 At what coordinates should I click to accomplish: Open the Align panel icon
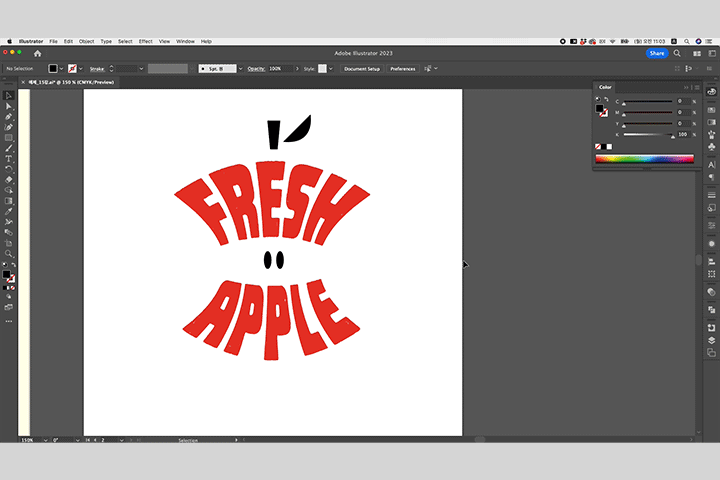(x=711, y=262)
